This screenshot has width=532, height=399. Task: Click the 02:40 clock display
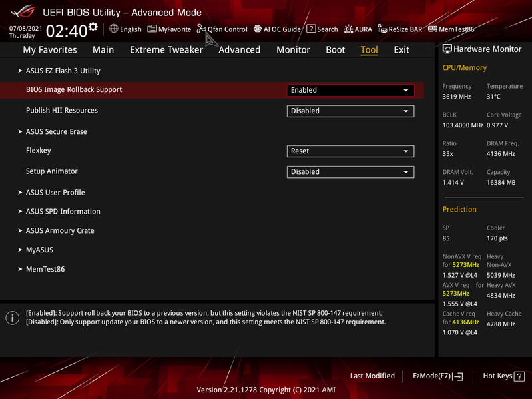(67, 31)
